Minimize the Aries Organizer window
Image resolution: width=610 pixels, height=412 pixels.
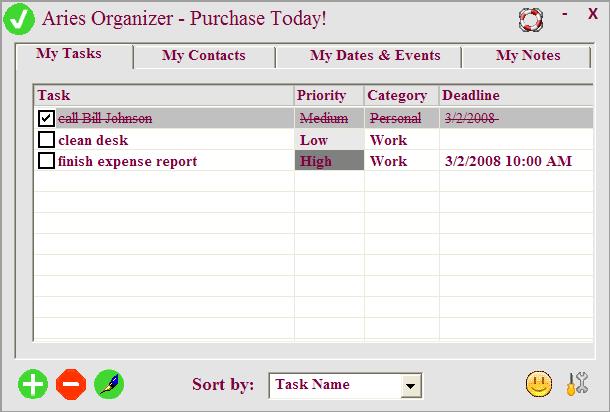[x=564, y=15]
